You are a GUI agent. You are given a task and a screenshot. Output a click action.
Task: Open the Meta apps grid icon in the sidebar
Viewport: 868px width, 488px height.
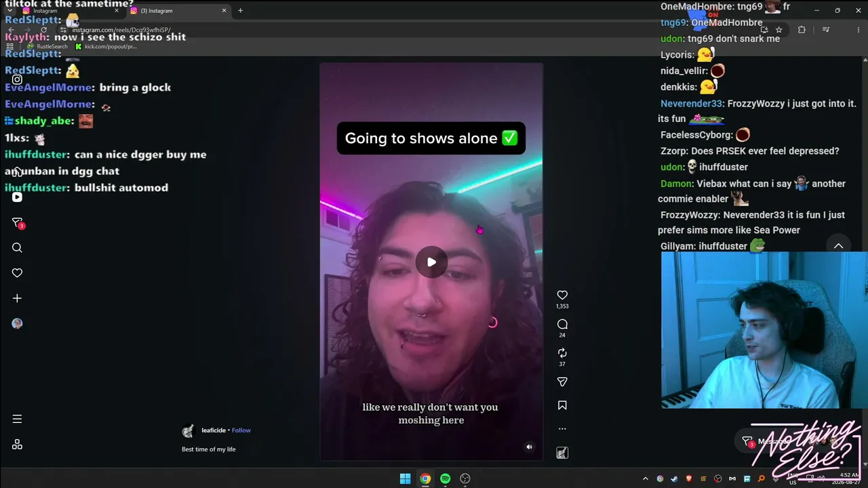click(17, 445)
